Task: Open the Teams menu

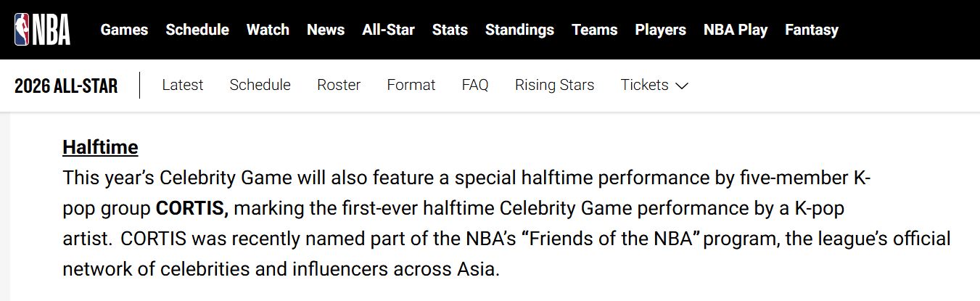Action: click(594, 30)
